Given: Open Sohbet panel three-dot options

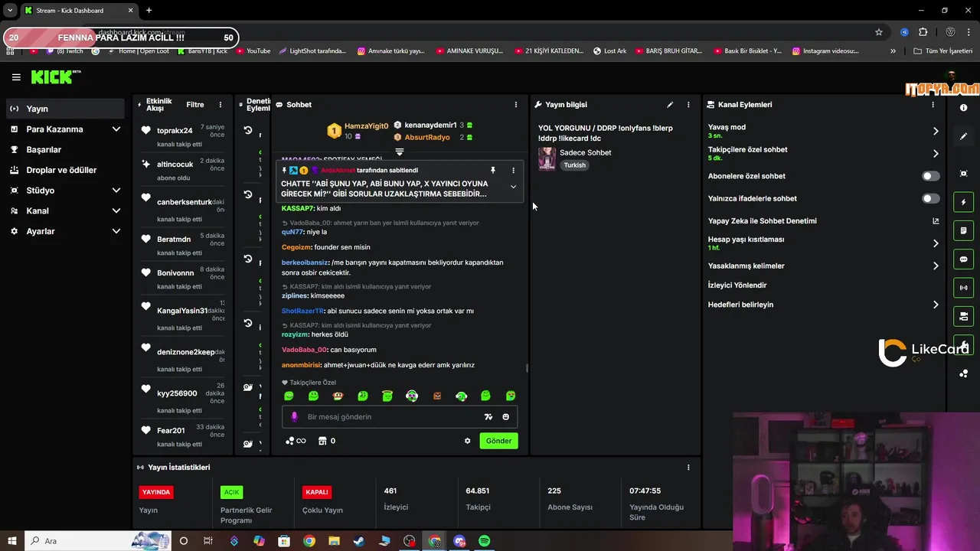Looking at the screenshot, I should [516, 105].
